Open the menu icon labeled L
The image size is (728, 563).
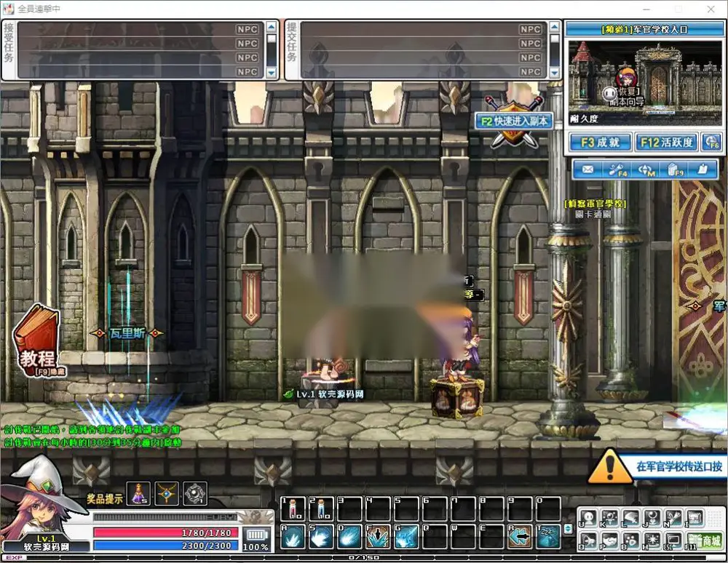(x=631, y=519)
